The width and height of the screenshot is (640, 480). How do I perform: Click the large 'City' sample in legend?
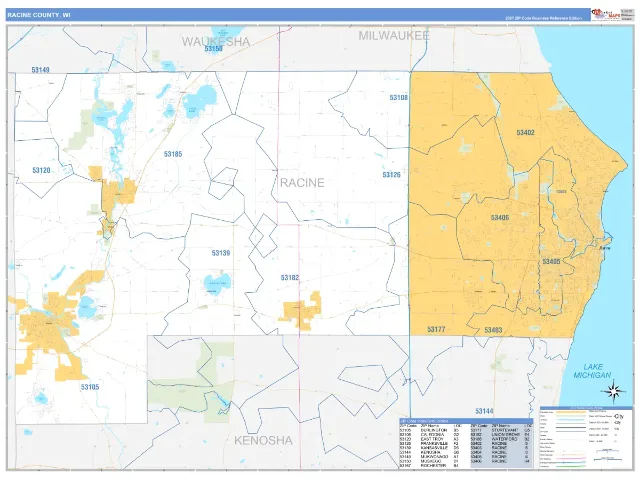[x=618, y=417]
